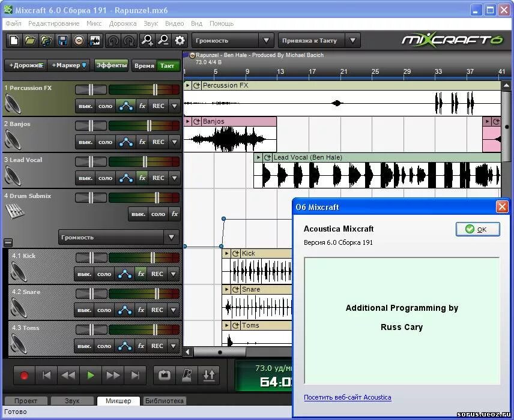The image size is (514, 420).
Task: Click the +Дорожка button
Action: [x=26, y=65]
